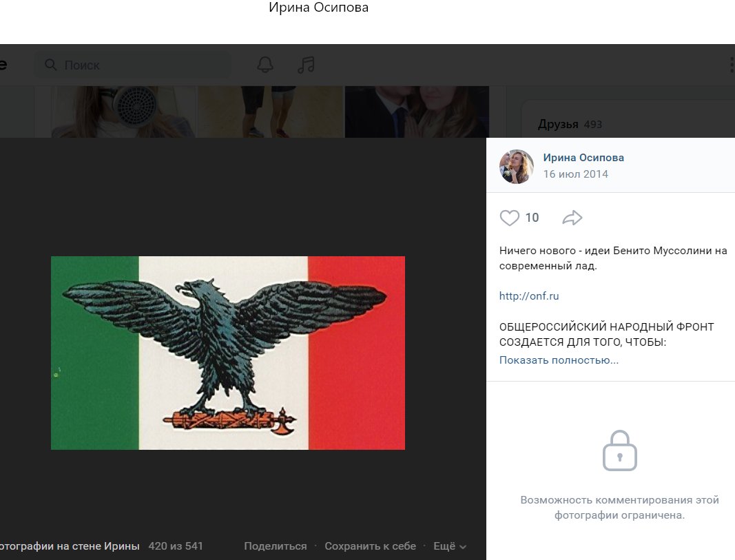Image resolution: width=735 pixels, height=560 pixels.
Task: Click the like count 10
Action: pos(532,218)
